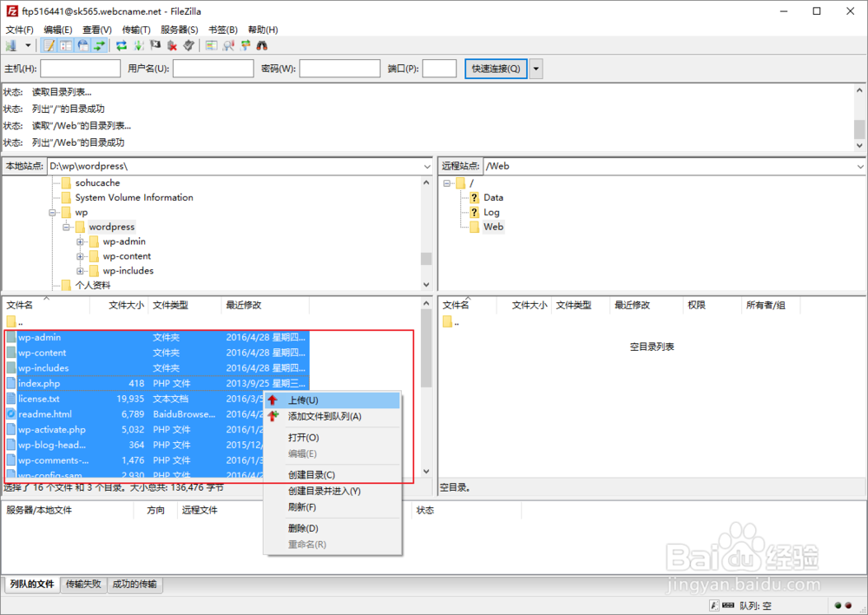
Task: Click encryption status icon in status bar
Action: pyautogui.click(x=714, y=605)
